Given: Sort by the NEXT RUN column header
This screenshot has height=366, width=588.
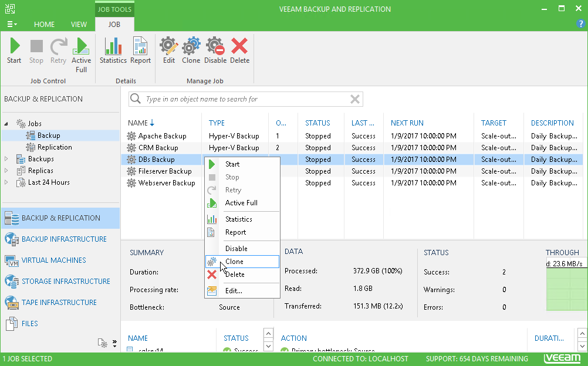Looking at the screenshot, I should 407,123.
